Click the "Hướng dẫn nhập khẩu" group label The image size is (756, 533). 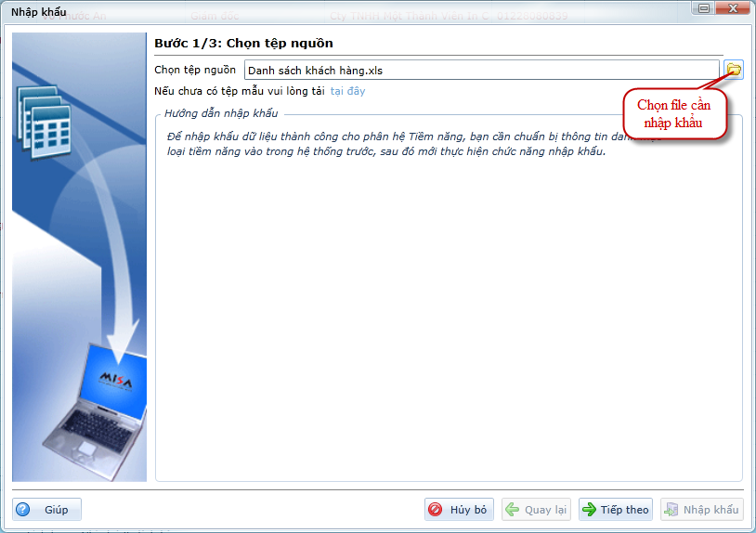tap(221, 113)
